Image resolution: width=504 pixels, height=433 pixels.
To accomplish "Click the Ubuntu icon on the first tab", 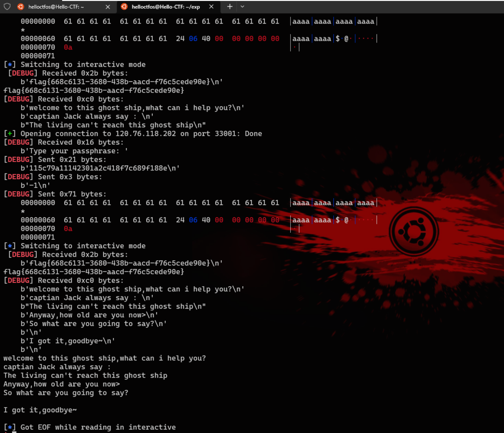I will click(21, 6).
